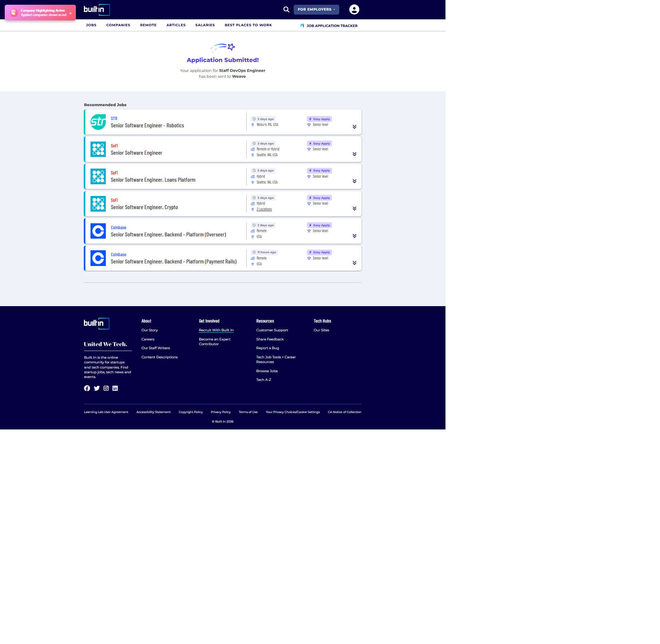Open Built In's Twitter page icon

pyautogui.click(x=97, y=388)
